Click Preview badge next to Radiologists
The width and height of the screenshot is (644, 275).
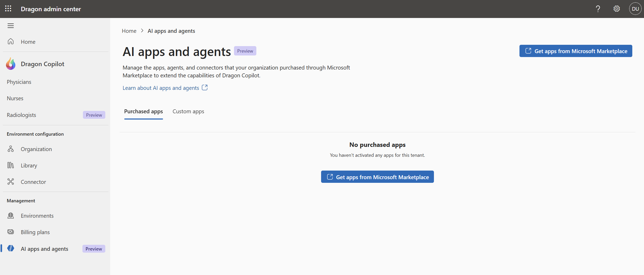click(94, 115)
